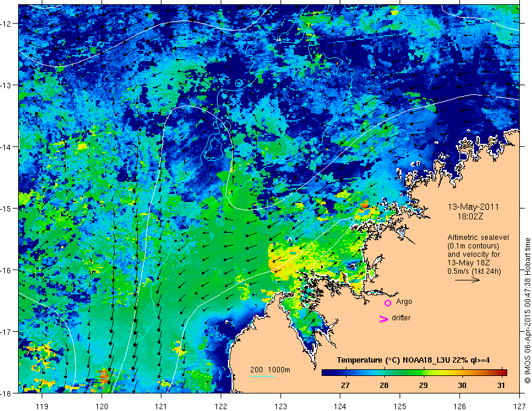Click the 'and velocity for' caption line
This screenshot has height=411, width=532.
point(473,254)
